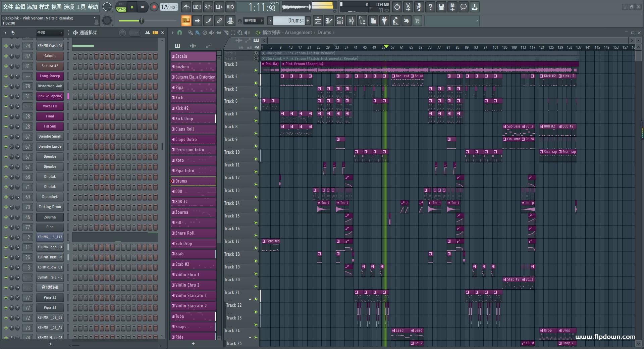
Task: Open the 全部 channel filter dropdown
Action: [x=50, y=33]
